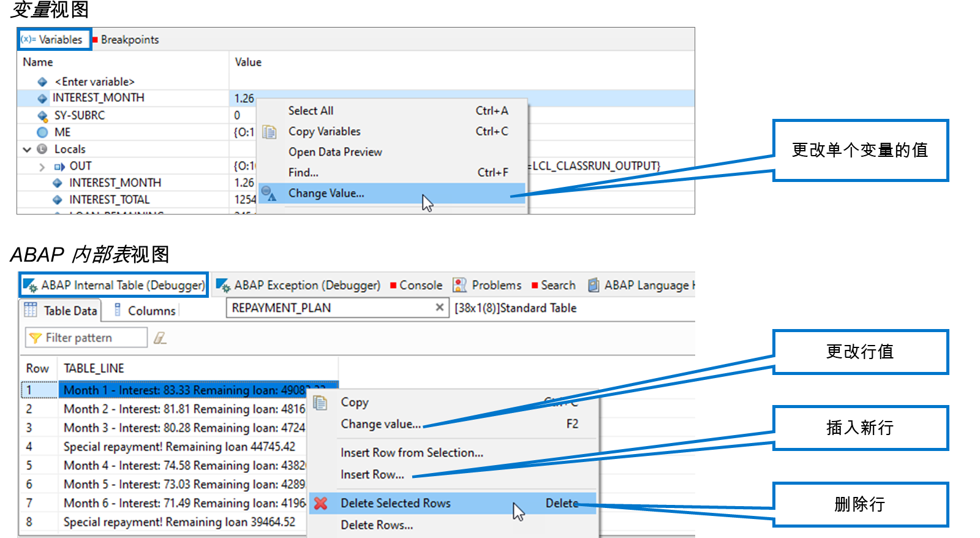
Task: Open the ABAP Internal Table (Debugger) tab
Action: point(114,285)
